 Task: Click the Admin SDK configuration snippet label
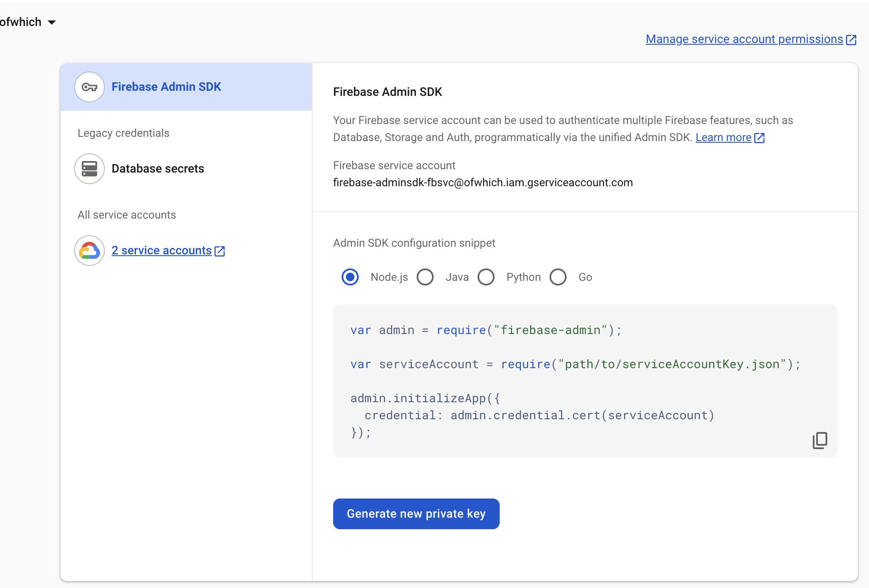(x=414, y=243)
